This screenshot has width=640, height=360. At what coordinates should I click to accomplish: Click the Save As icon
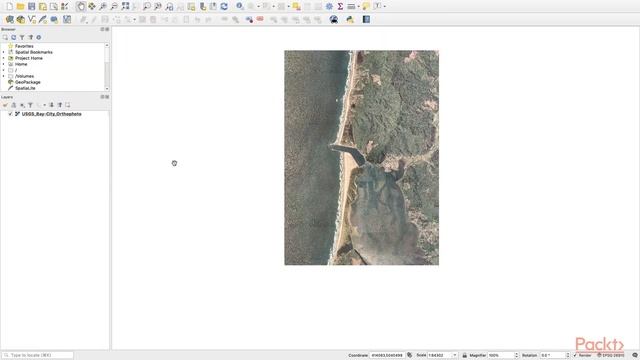coord(42,7)
